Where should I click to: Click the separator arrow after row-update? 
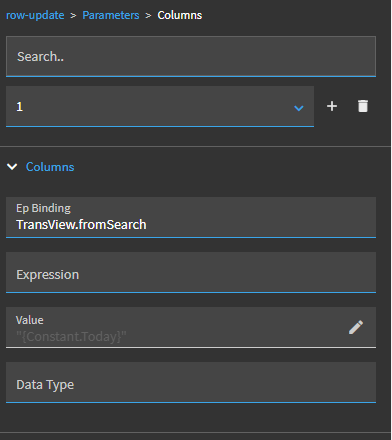tap(73, 16)
